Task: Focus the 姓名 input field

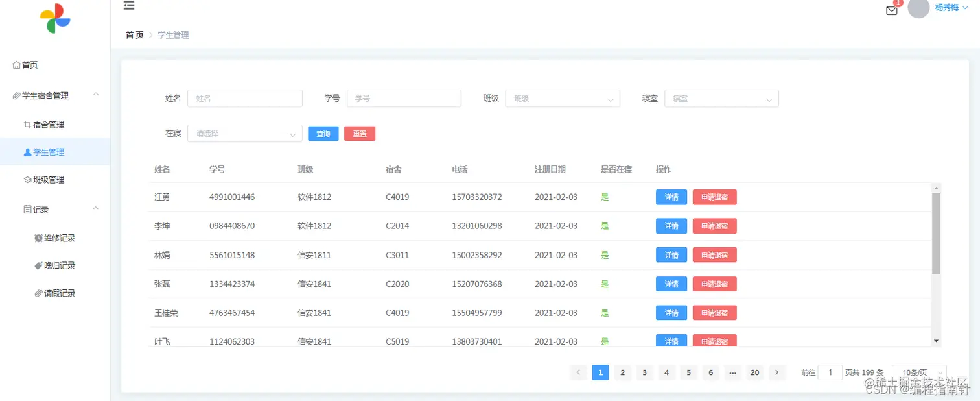Action: [244, 99]
